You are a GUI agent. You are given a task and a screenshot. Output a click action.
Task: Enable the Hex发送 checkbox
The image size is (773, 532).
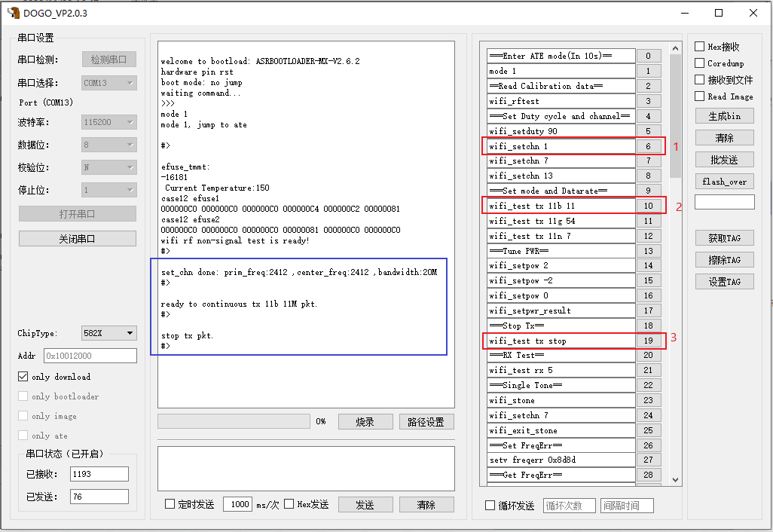(289, 504)
